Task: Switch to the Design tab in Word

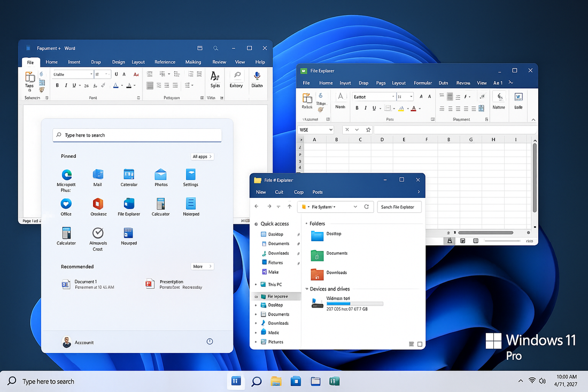Action: point(118,62)
